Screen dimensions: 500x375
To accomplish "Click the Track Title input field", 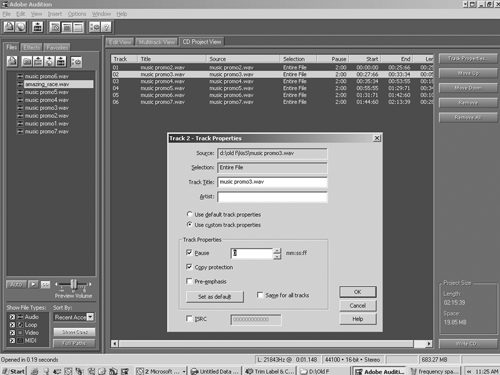I will coord(272,182).
